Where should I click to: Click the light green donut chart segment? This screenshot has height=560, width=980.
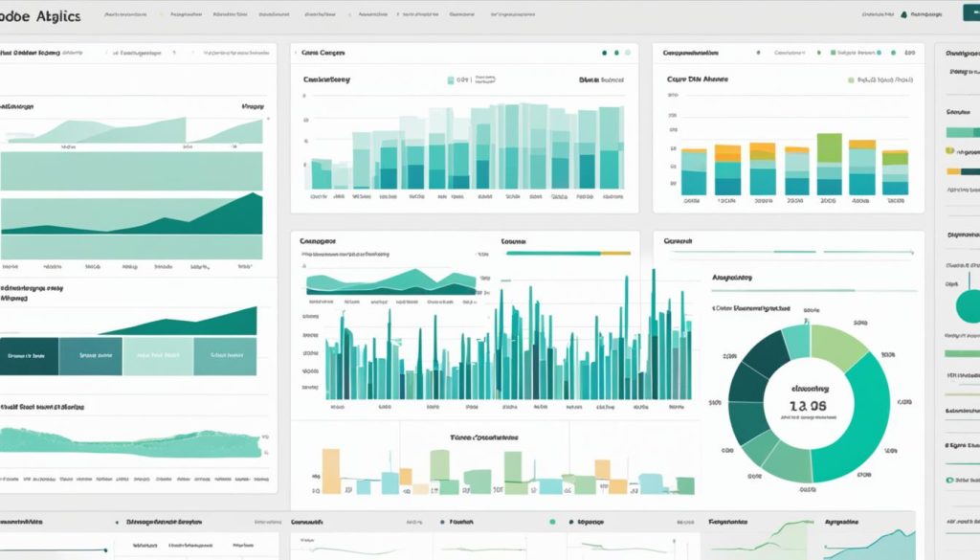tap(840, 346)
